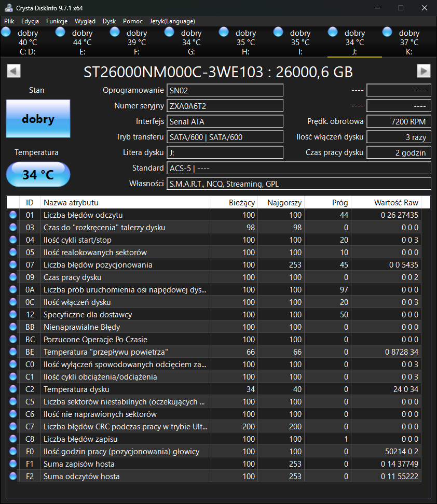
Task: Switch to the G: disk tab
Action: [191, 42]
